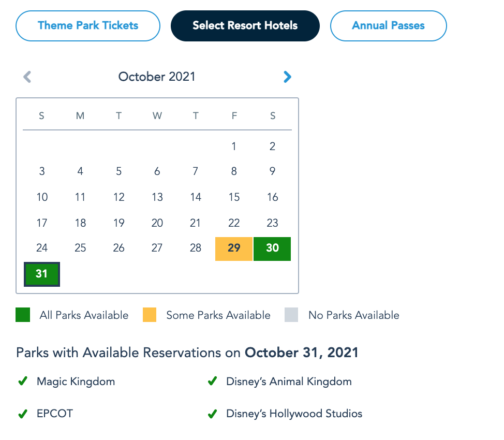Image resolution: width=504 pixels, height=440 pixels.
Task: Click the gray No Parks Available swatch
Action: coord(291,315)
